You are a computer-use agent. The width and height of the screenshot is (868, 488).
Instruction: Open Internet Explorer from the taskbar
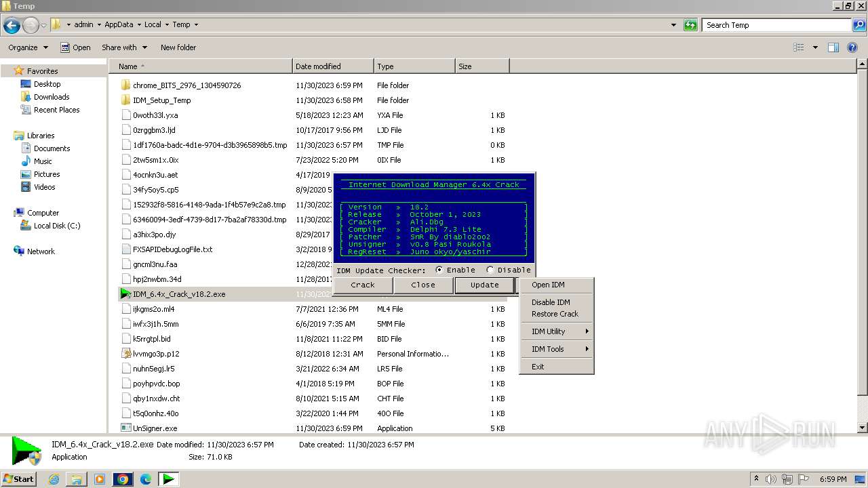tap(54, 479)
